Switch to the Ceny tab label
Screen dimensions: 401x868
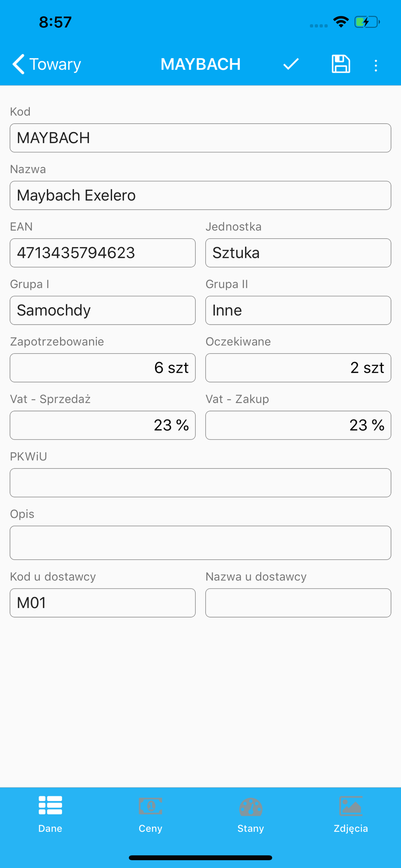coord(151,828)
